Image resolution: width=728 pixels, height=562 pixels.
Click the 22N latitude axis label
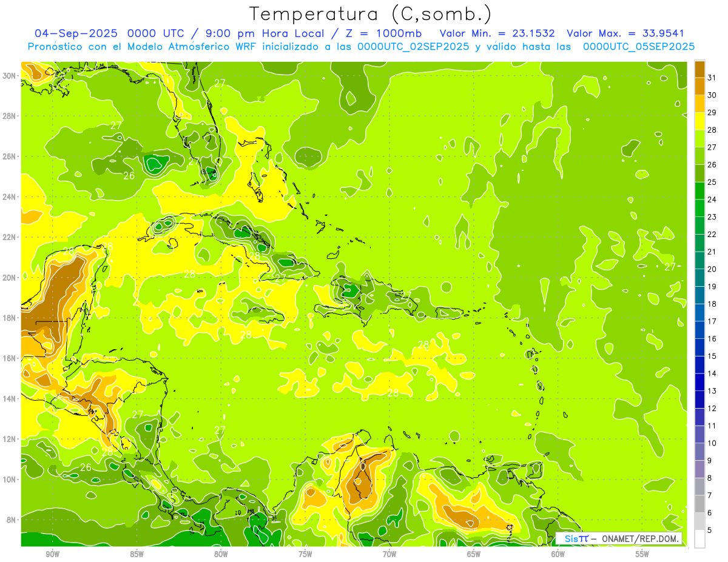tap(10, 237)
